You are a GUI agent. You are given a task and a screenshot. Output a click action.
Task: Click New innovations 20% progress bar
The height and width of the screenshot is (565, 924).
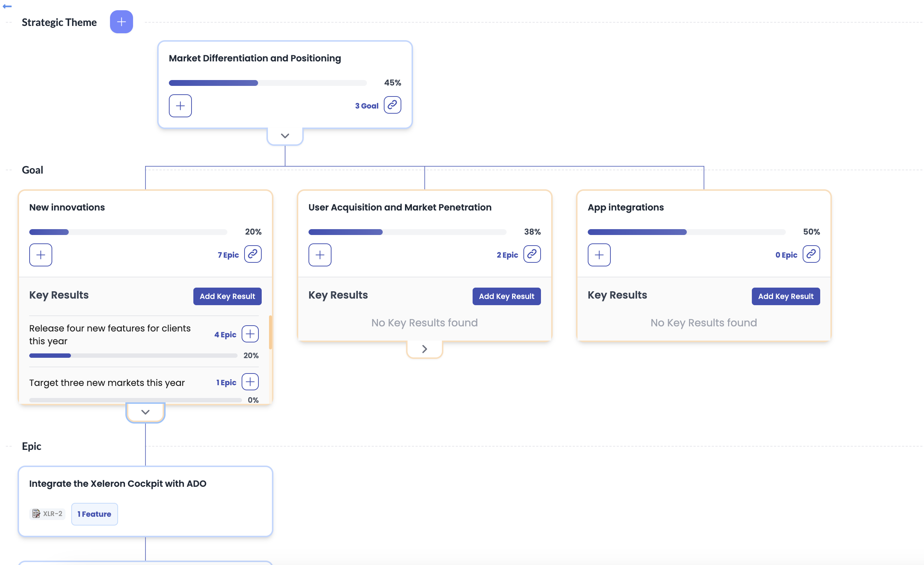[x=128, y=232]
